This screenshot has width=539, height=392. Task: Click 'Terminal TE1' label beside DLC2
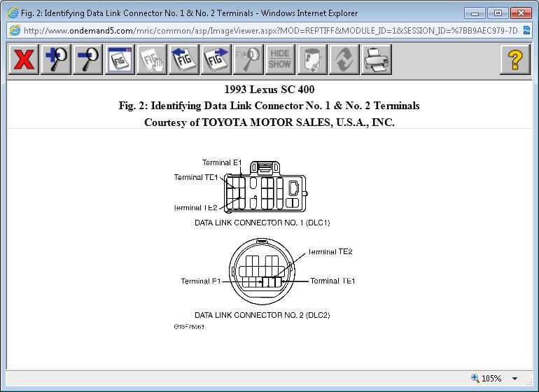click(332, 281)
